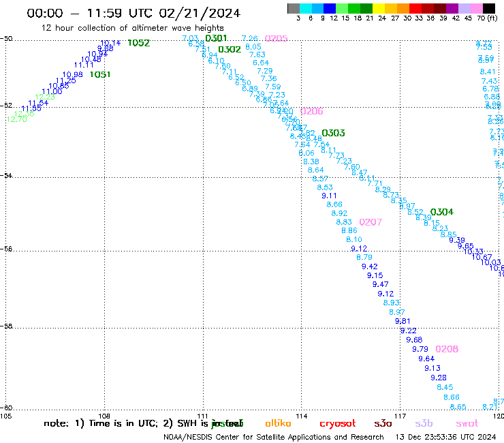504x443 pixels.
Task: Click the wave height value 9.81
Action: [x=403, y=321]
